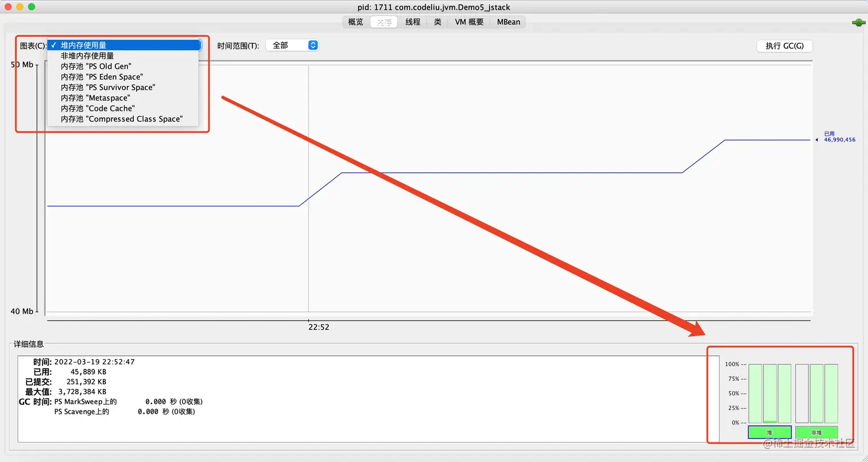Click the green connection status icon
This screenshot has height=462, width=868.
click(858, 22)
